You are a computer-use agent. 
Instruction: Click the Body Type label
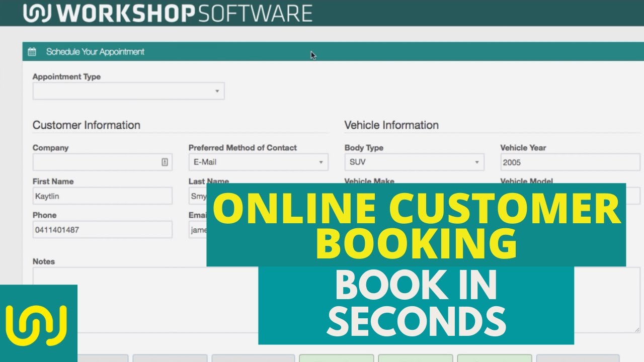point(364,148)
